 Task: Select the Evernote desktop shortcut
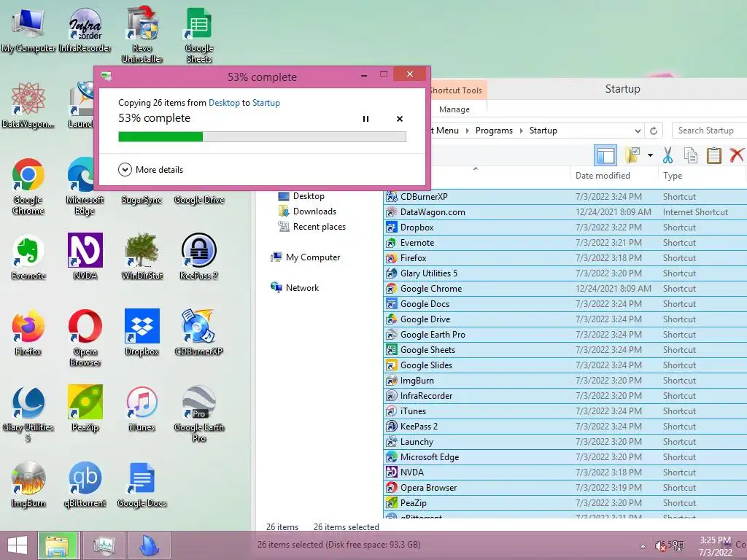coord(28,257)
